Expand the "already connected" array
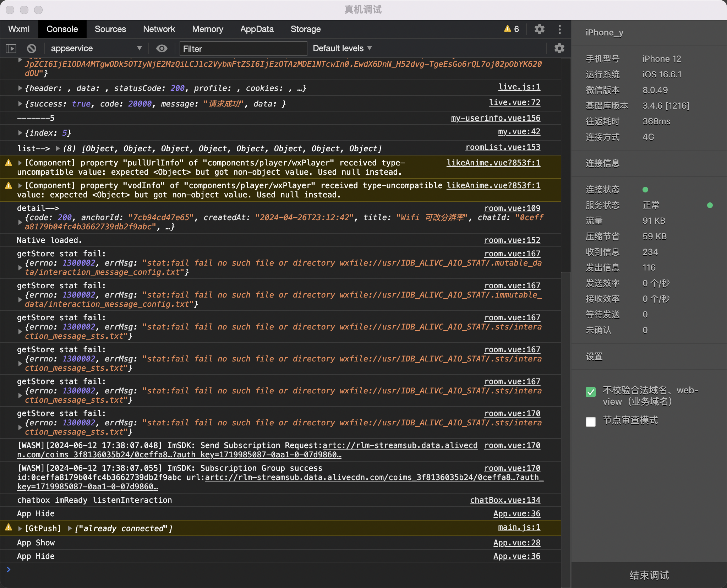This screenshot has width=727, height=588. click(x=70, y=528)
